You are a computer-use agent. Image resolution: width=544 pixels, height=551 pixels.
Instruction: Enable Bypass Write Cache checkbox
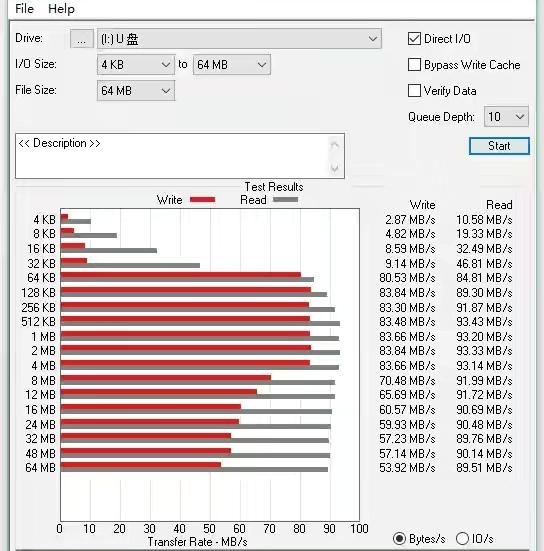(x=414, y=65)
